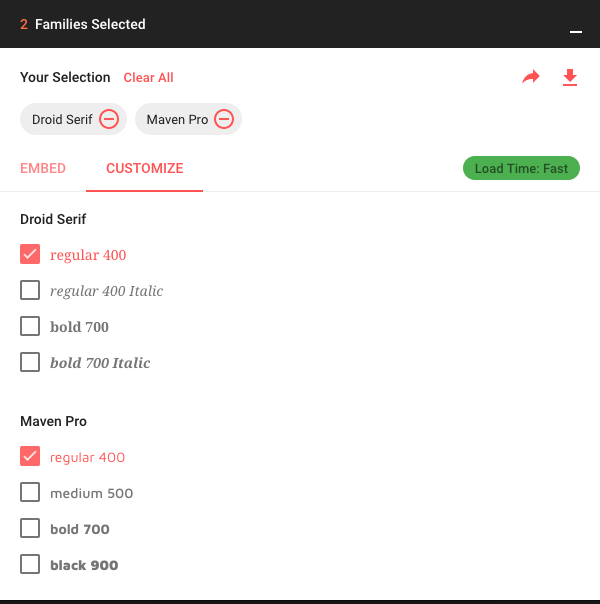Enable Droid Serif bold 700 Italic
This screenshot has width=600, height=604.
pyautogui.click(x=30, y=362)
